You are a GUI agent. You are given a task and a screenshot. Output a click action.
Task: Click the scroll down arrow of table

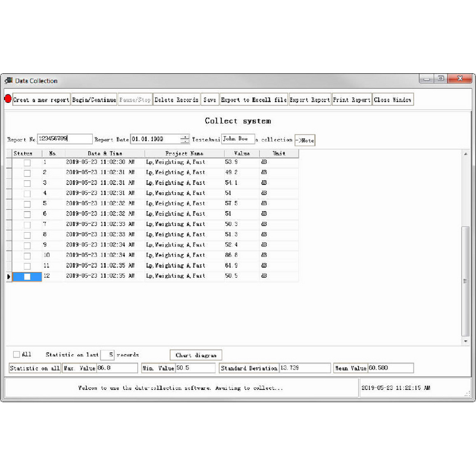[x=465, y=341]
